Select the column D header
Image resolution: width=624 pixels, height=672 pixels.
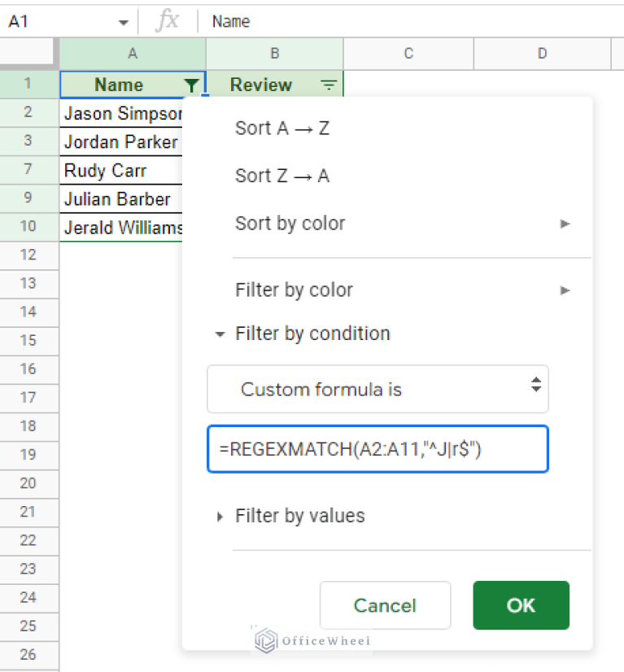pos(542,54)
